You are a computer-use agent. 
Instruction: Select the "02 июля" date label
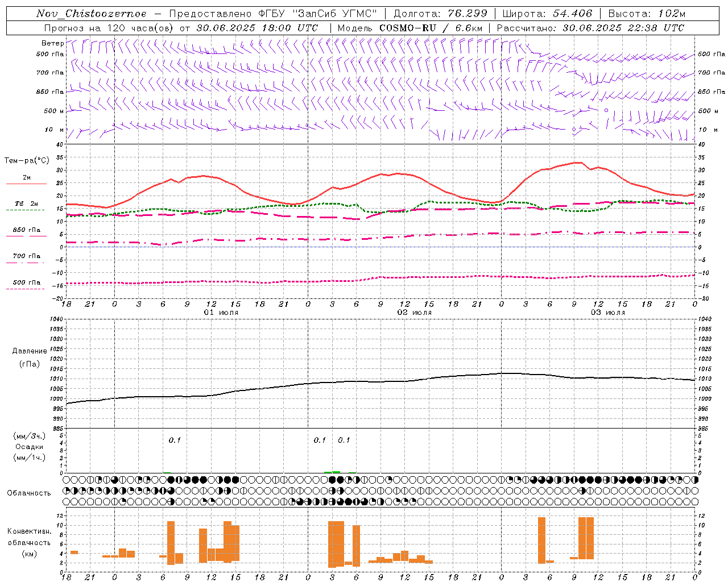415,313
